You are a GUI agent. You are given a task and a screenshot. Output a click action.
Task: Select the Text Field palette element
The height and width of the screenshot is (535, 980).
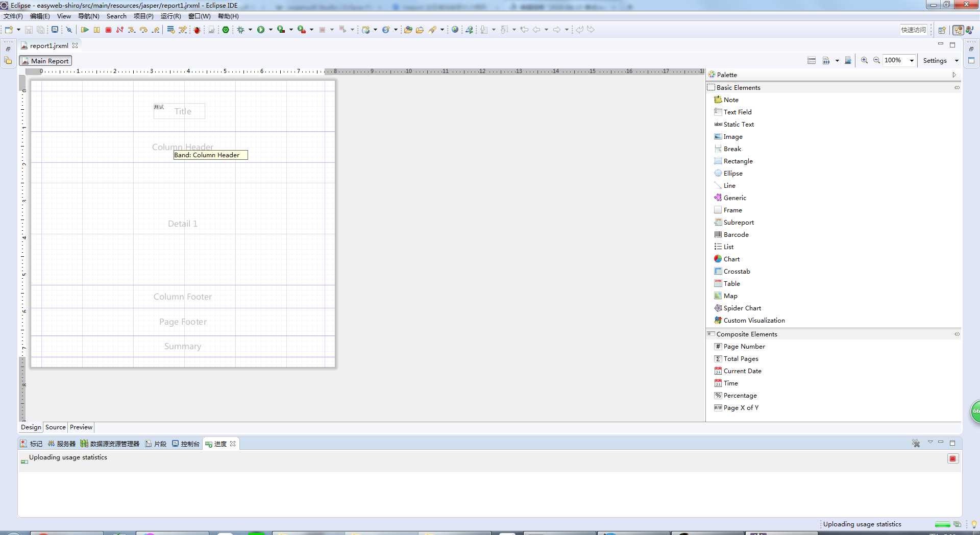[733, 112]
